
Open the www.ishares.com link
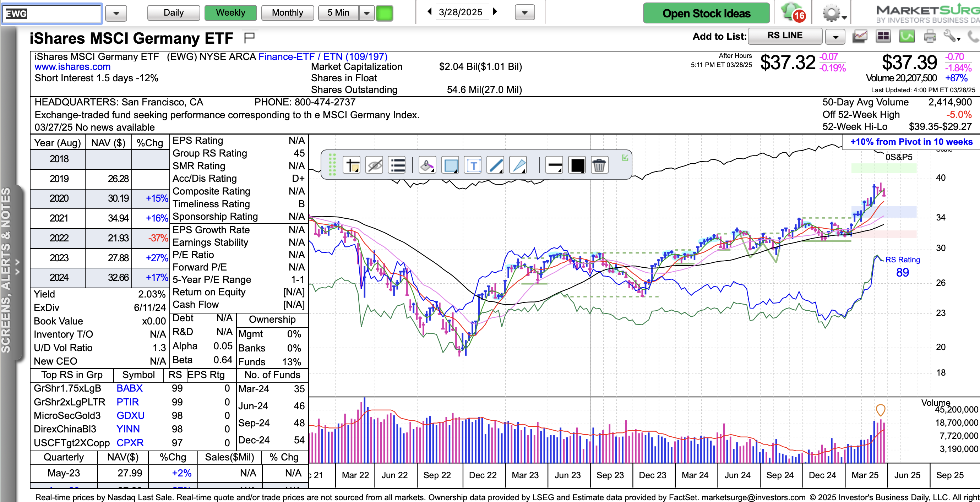72,67
